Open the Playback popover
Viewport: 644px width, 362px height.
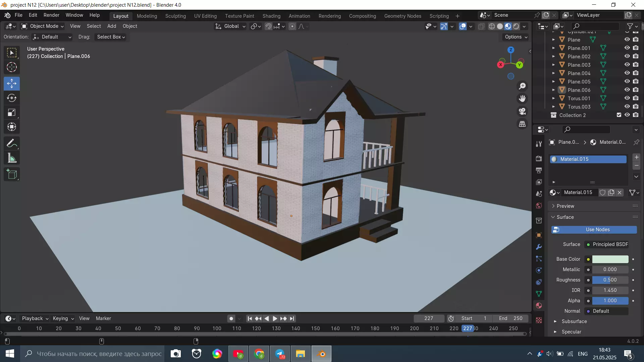pos(35,318)
